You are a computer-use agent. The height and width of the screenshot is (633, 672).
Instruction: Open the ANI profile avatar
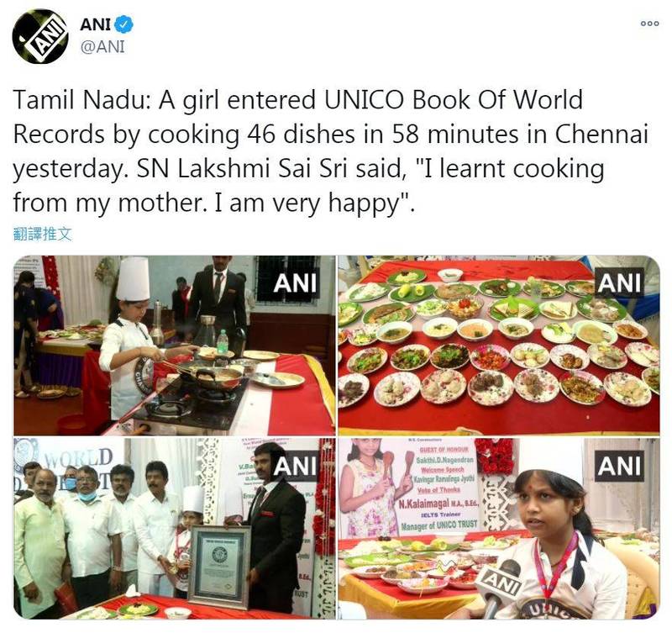pyautogui.click(x=39, y=36)
